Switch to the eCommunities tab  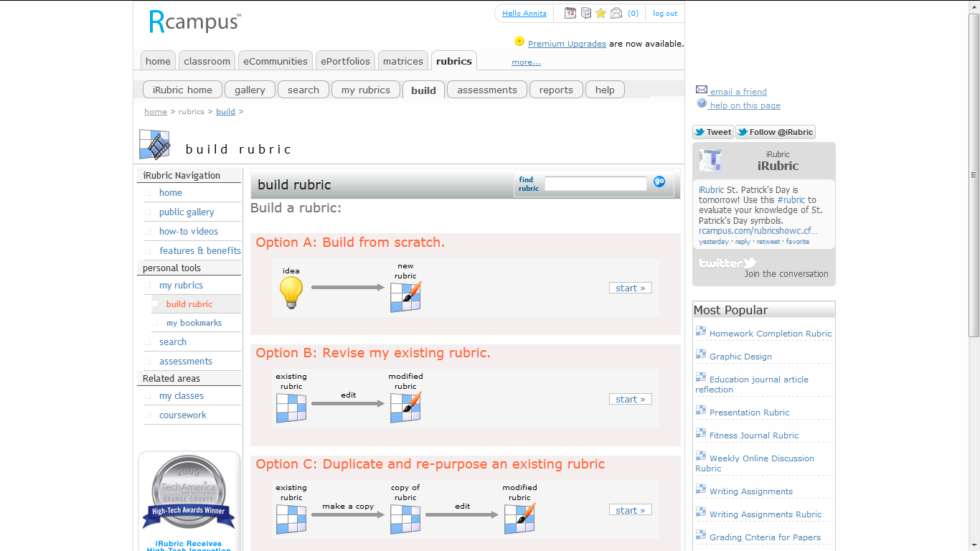tap(275, 61)
